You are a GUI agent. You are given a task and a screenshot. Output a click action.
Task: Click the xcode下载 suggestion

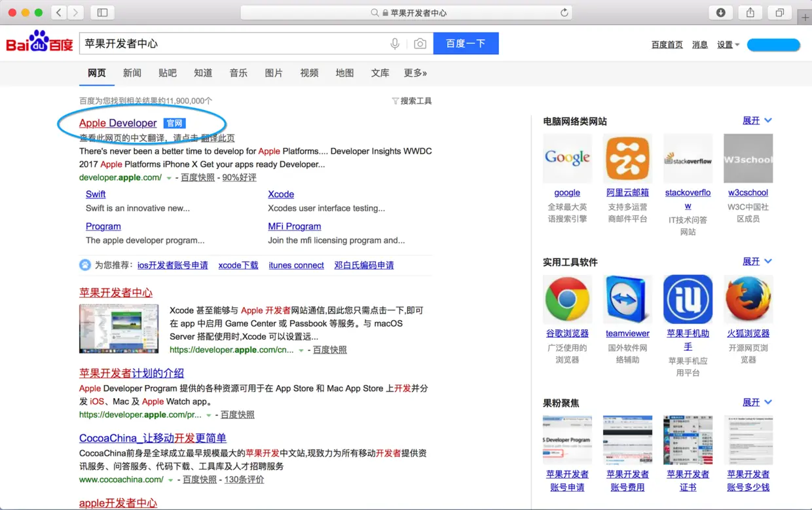click(x=238, y=265)
